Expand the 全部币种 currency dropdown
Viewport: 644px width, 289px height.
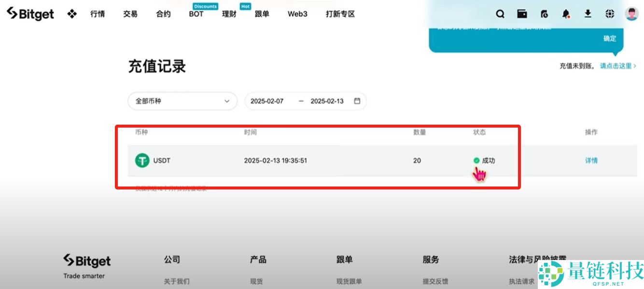click(x=182, y=101)
